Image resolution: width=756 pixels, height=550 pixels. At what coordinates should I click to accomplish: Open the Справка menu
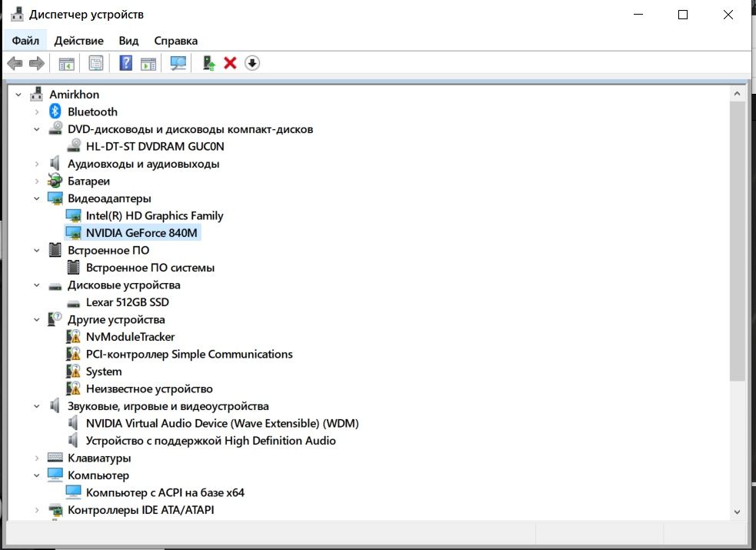click(175, 41)
